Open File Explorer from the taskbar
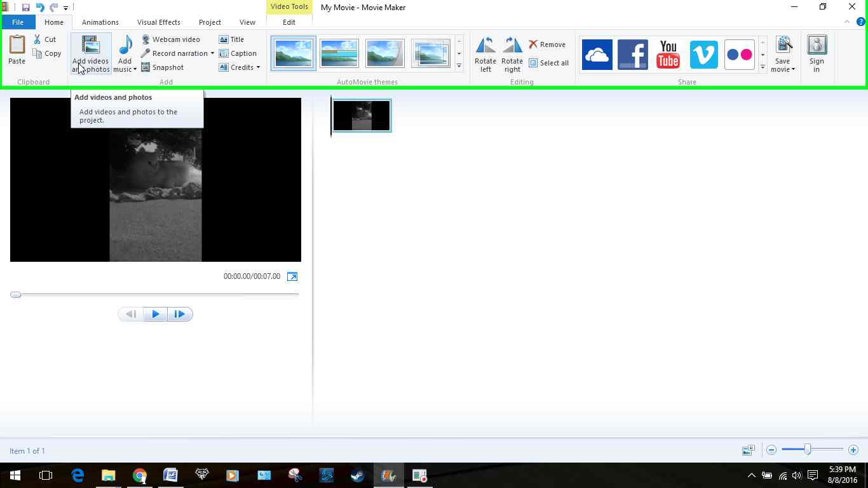Image resolution: width=868 pixels, height=488 pixels. (109, 475)
